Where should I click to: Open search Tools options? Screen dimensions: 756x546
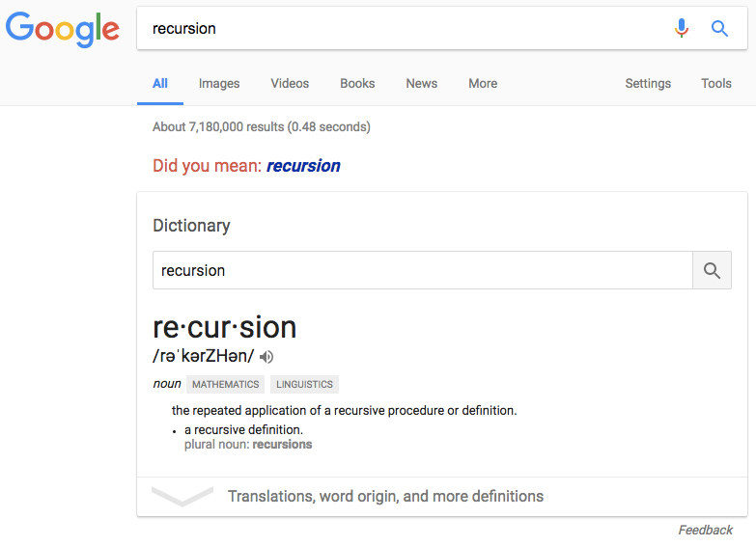coord(716,84)
